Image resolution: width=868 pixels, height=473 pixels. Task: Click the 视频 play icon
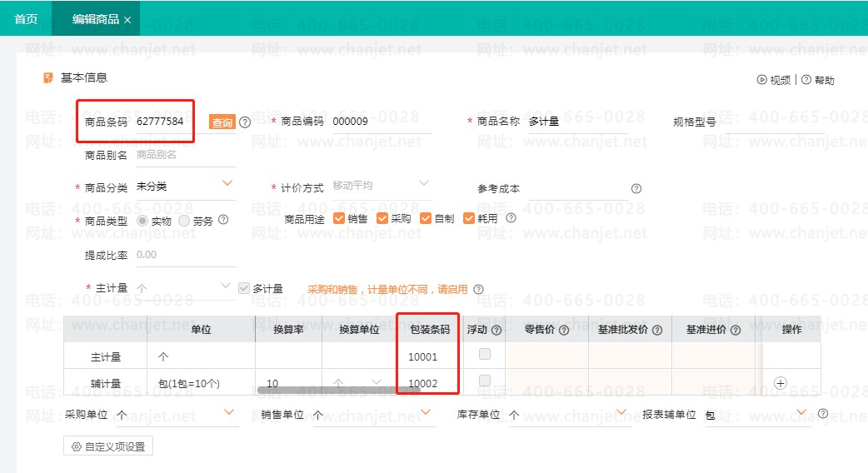pyautogui.click(x=762, y=80)
